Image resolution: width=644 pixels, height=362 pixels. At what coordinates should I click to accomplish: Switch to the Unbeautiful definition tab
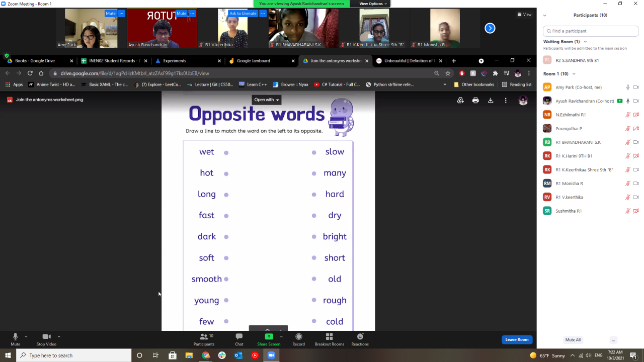pos(409,61)
